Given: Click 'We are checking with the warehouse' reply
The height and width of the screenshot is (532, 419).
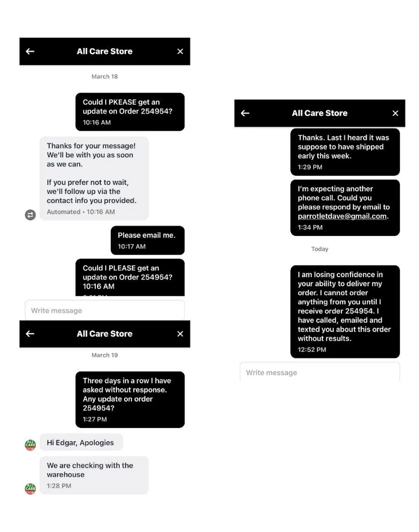Looking at the screenshot, I should click(94, 475).
